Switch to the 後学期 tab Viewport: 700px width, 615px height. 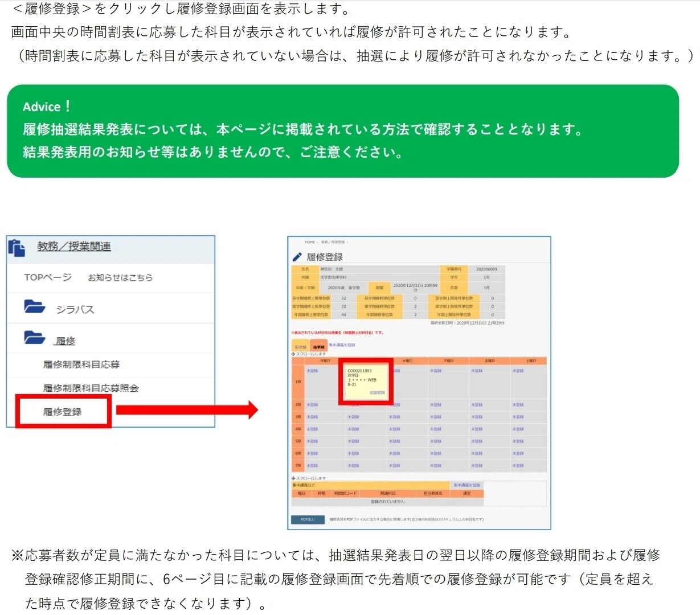(x=319, y=346)
